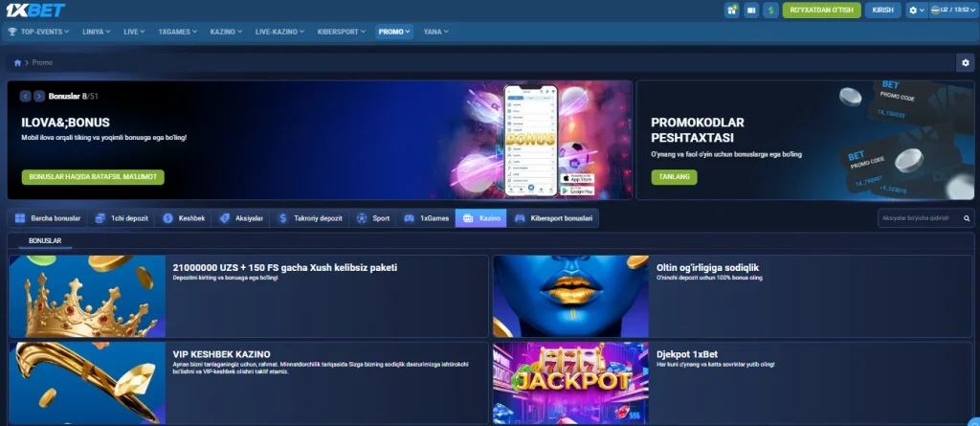Select Takroriy depozit filter tab
This screenshot has width=980, height=426.
pyautogui.click(x=310, y=218)
